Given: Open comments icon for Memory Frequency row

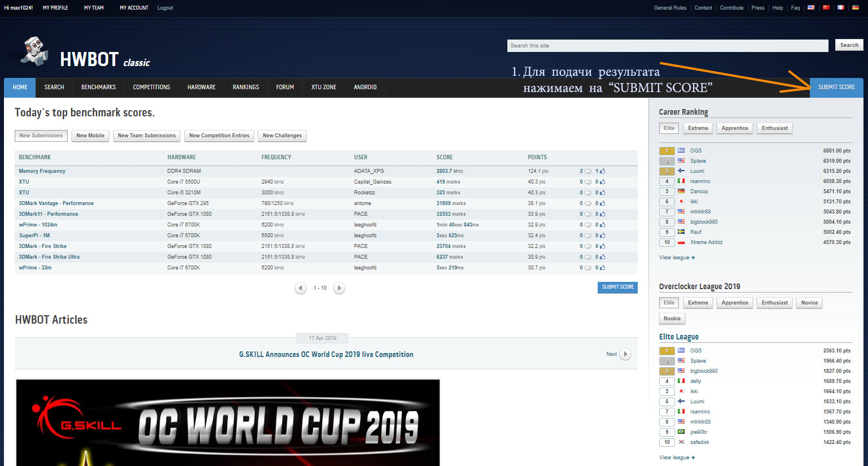Looking at the screenshot, I should [588, 171].
